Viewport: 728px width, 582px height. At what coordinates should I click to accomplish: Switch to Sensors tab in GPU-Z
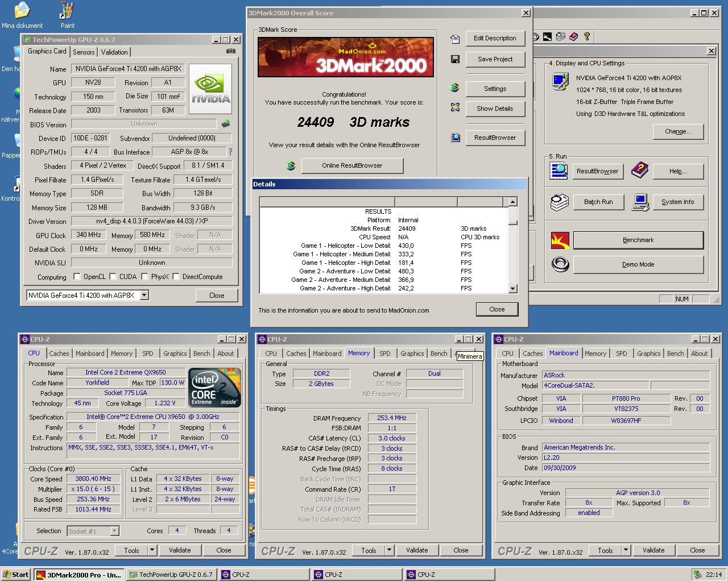click(x=84, y=52)
